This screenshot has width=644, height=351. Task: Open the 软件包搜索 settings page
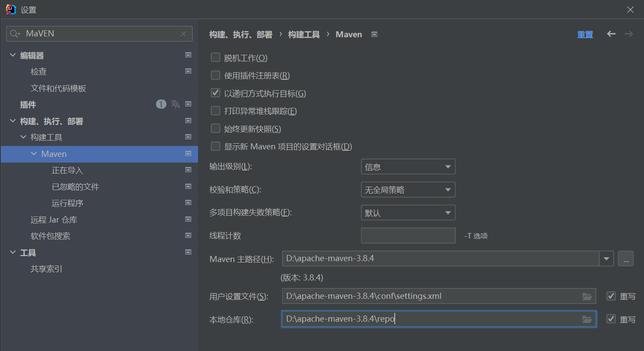point(50,236)
